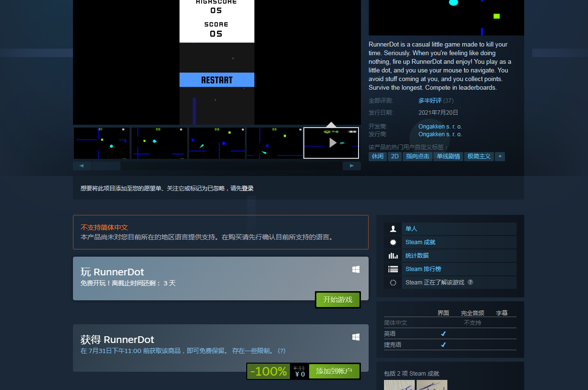The image size is (588, 390).
Task: Click the Steam achievements gear icon
Action: click(x=393, y=242)
